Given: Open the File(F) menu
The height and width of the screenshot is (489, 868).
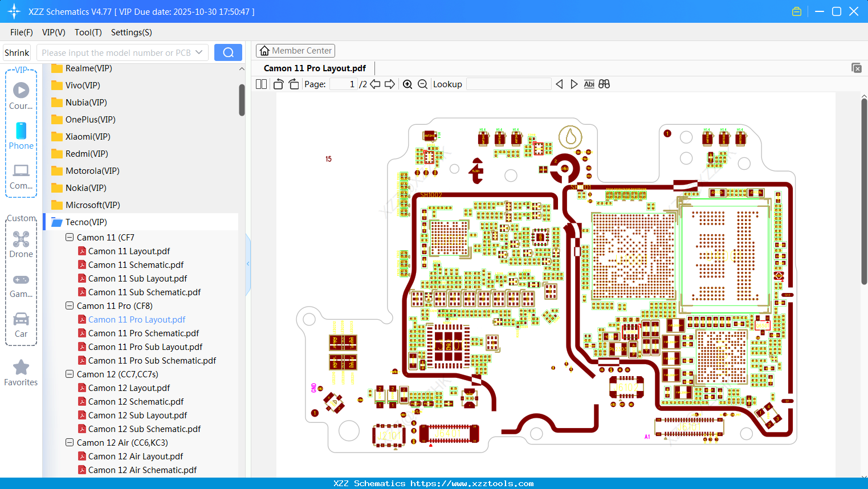Looking at the screenshot, I should (22, 32).
